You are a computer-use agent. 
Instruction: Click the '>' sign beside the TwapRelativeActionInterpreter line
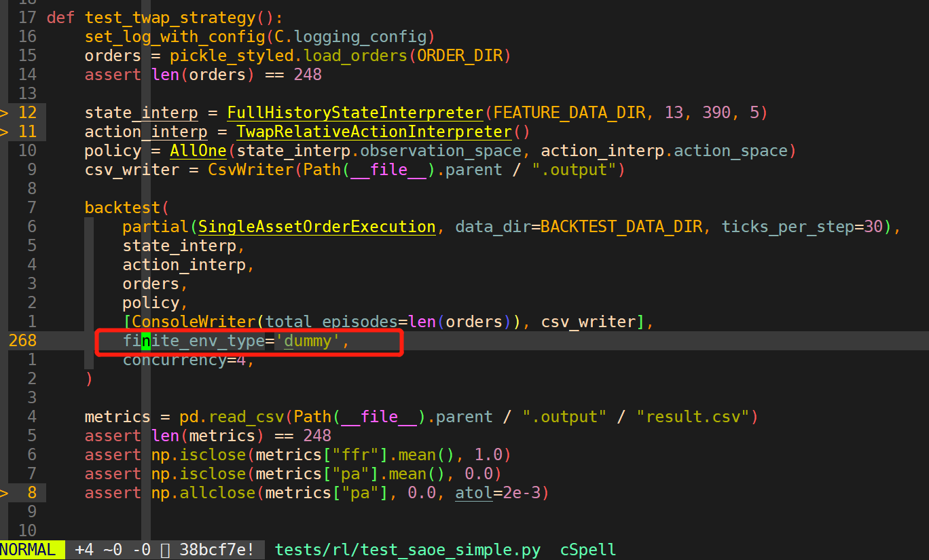(4, 131)
